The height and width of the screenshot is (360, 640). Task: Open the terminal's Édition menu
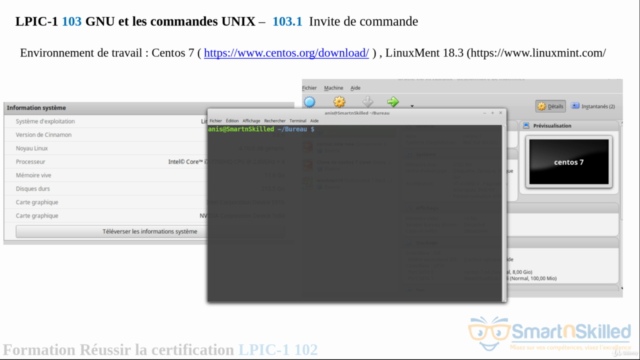tap(232, 121)
